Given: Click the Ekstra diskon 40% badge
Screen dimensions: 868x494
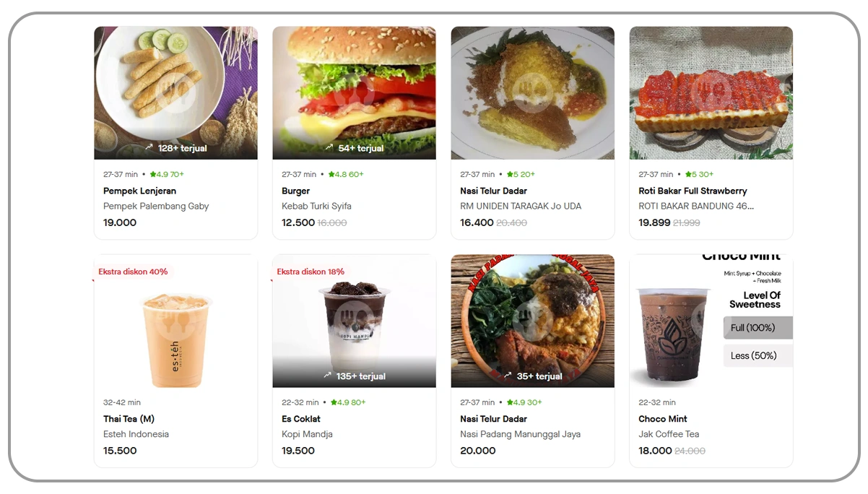Looking at the screenshot, I should coord(134,272).
